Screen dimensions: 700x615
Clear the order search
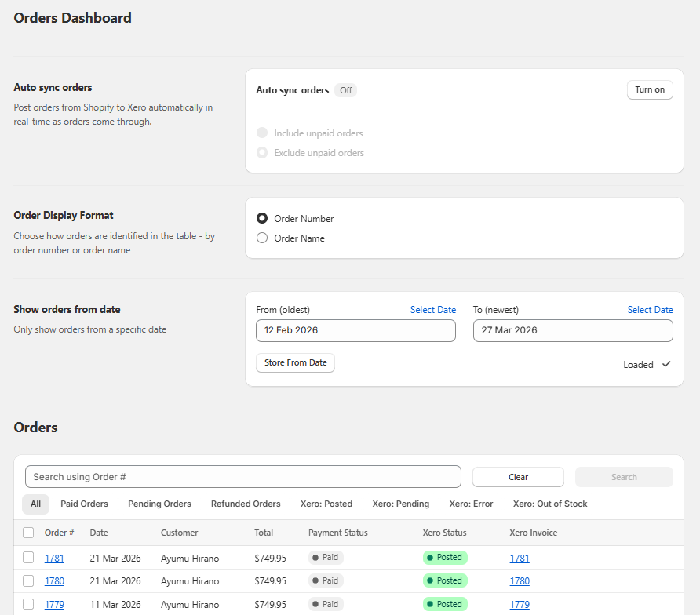tap(518, 477)
